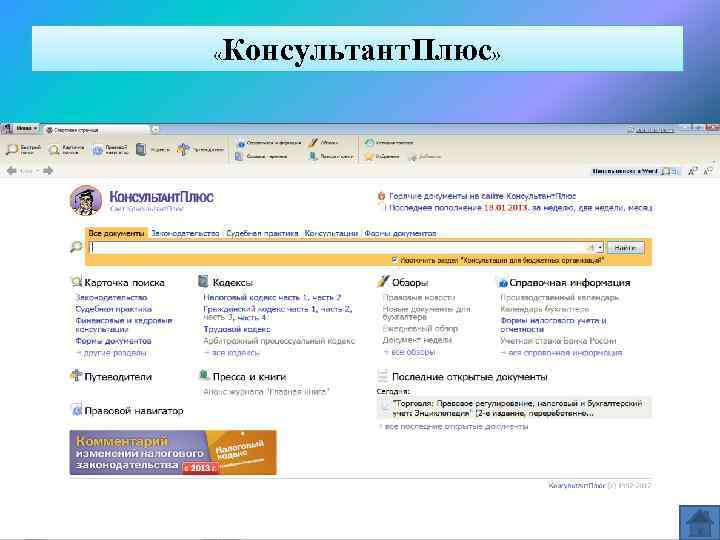Screen dimensions: 720x540
Task: Click into the main search input field
Action: pos(342,248)
